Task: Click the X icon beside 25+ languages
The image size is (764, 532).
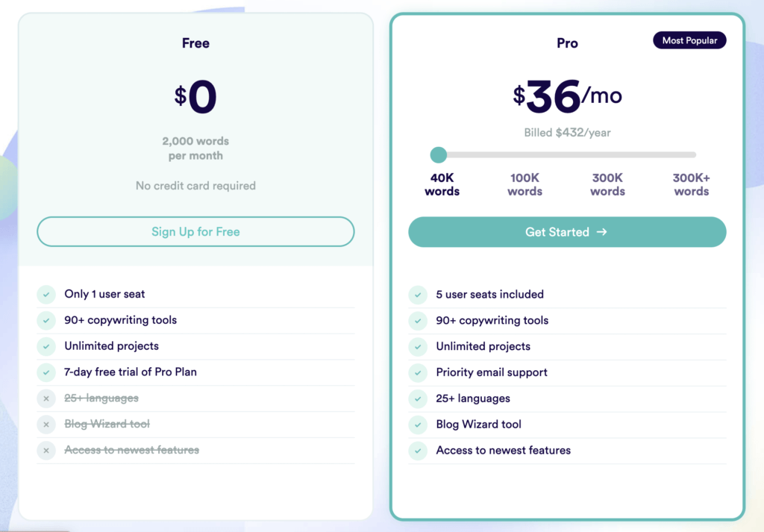Action: 46,398
